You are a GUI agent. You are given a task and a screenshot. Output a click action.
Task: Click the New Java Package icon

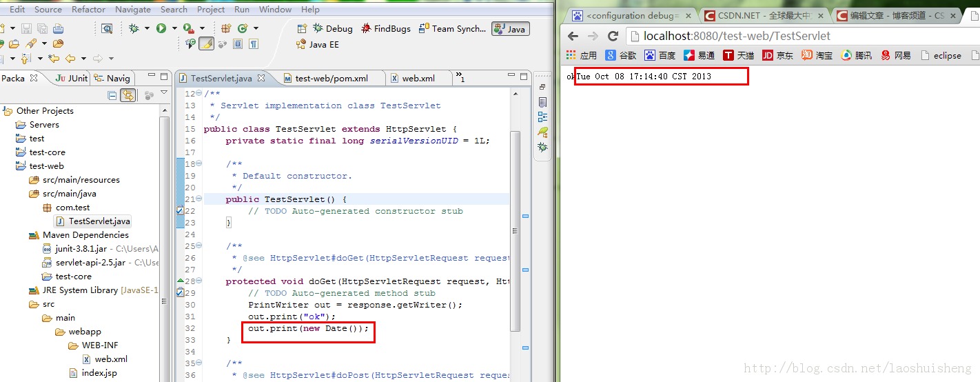226,28
